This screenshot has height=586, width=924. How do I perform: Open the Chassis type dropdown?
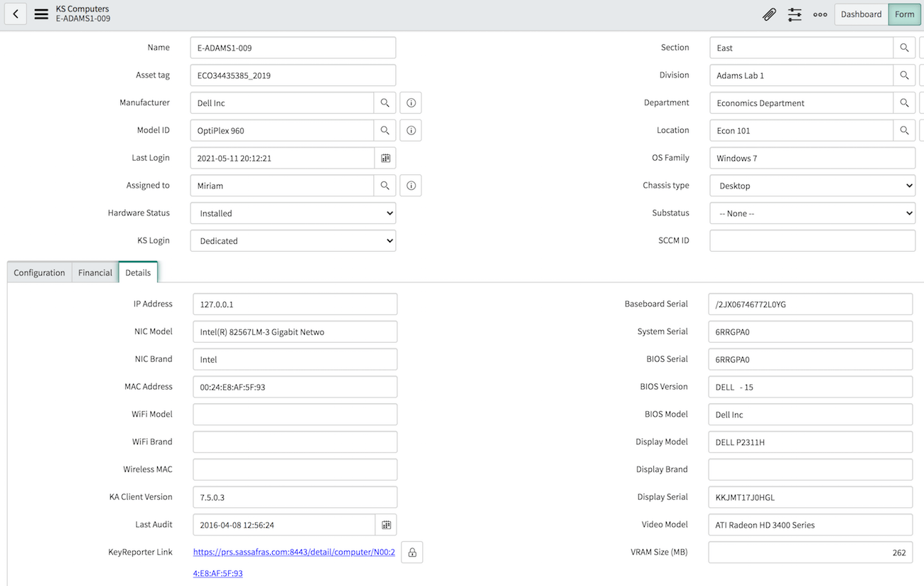[x=812, y=186]
